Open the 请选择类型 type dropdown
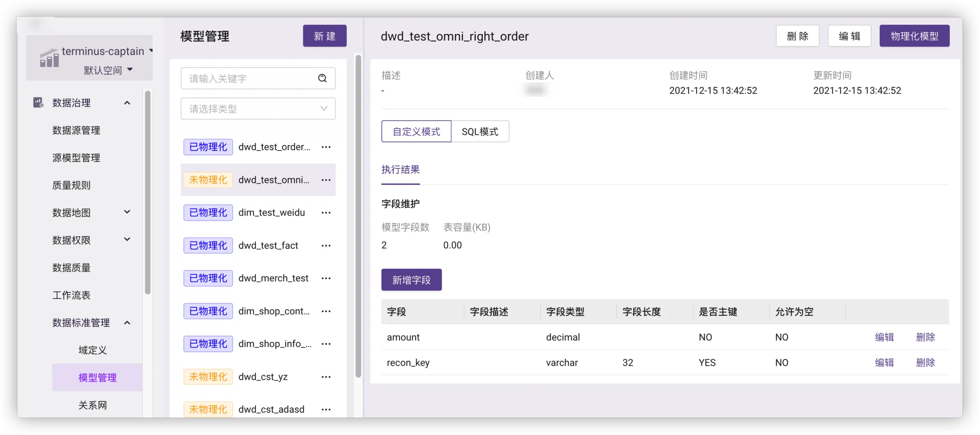 coord(258,109)
